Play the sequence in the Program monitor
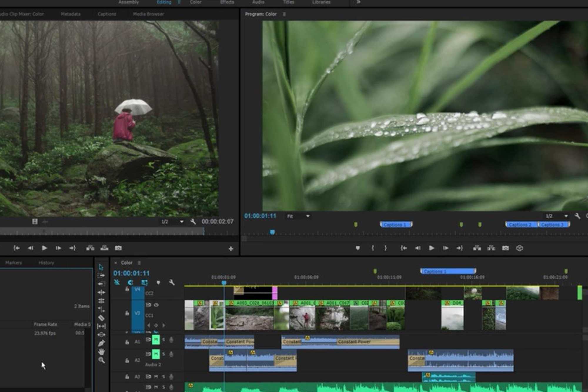The image size is (588, 392). click(432, 248)
